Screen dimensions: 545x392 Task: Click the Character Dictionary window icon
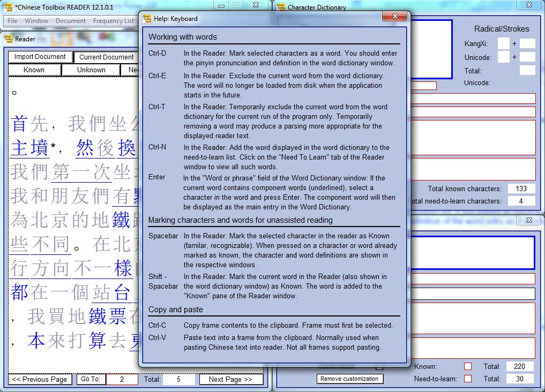(x=280, y=7)
